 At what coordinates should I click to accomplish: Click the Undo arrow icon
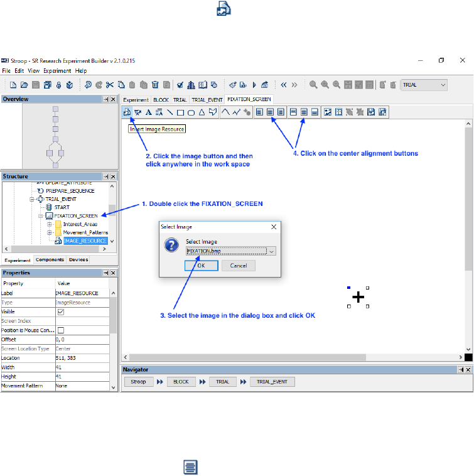[88, 85]
